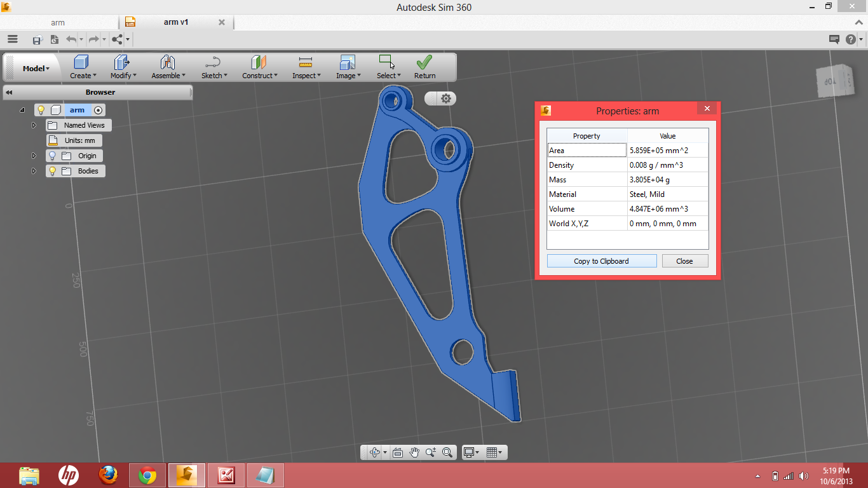Toggle visibility lightbulb for Origin folder
The image size is (868, 488).
tap(52, 156)
